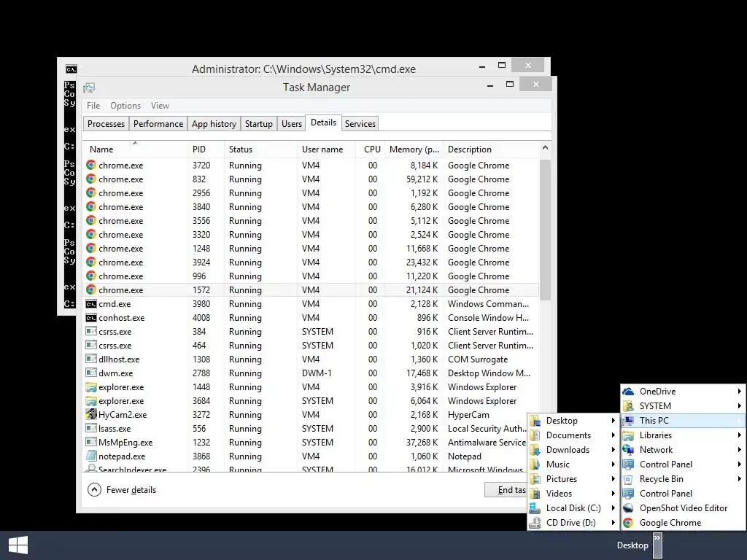Screen dimensions: 747x560
Task: Click the details list vertical scrollbar thumb
Action: pyautogui.click(x=545, y=230)
